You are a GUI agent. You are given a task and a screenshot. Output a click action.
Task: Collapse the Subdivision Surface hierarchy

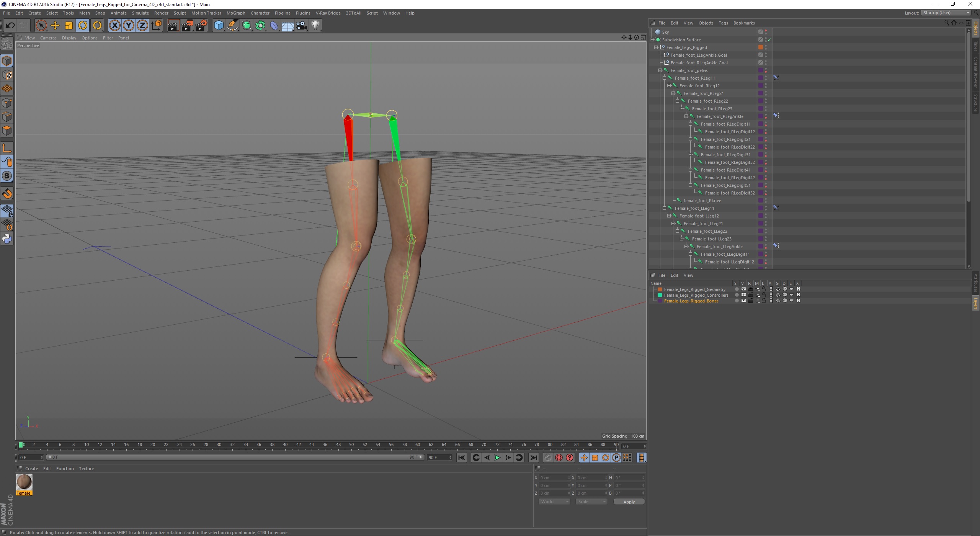(652, 40)
